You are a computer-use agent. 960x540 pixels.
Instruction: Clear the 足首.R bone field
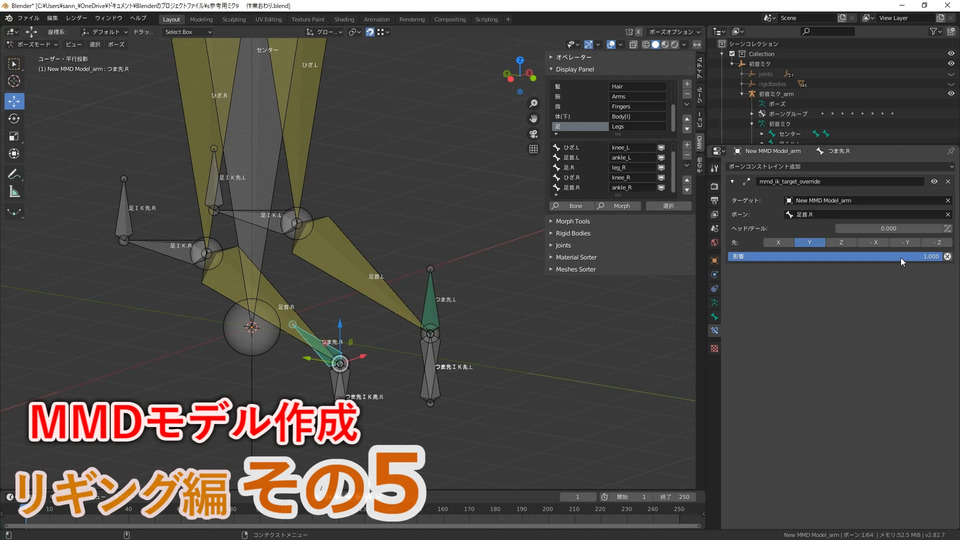coord(948,214)
